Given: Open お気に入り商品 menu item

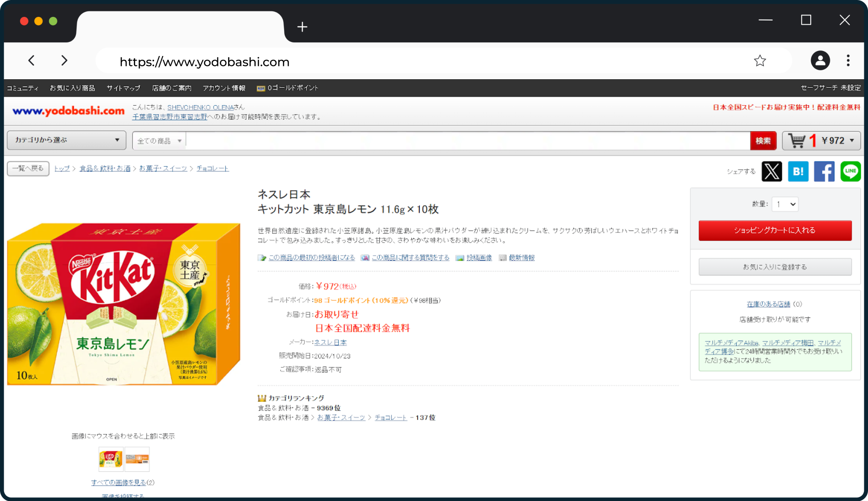Looking at the screenshot, I should tap(72, 88).
